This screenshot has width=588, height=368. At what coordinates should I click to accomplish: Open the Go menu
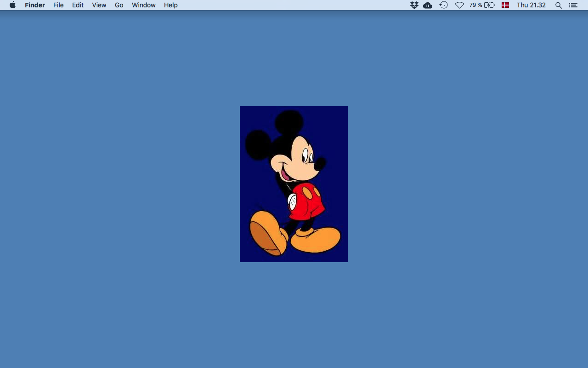coord(119,5)
